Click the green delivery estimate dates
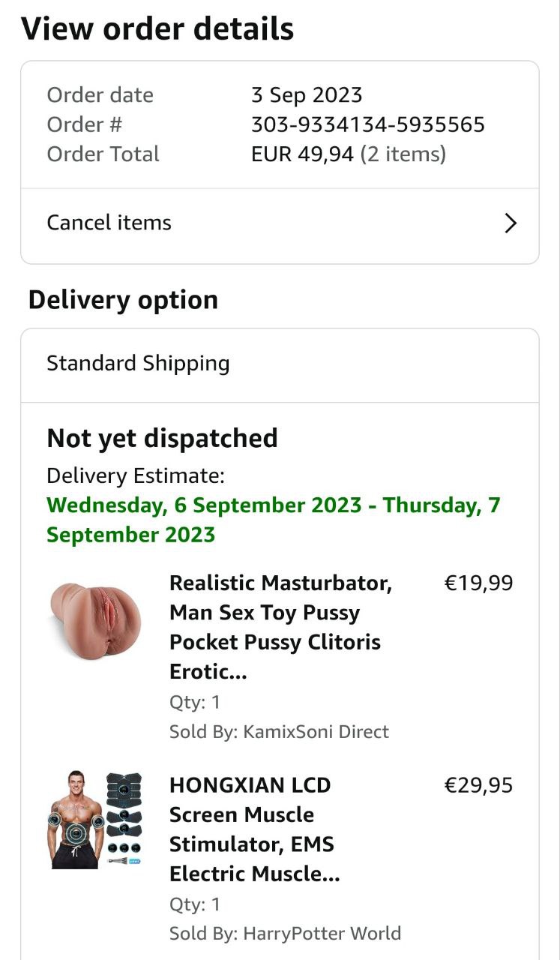Screen dimensions: 560x960 tap(273, 520)
